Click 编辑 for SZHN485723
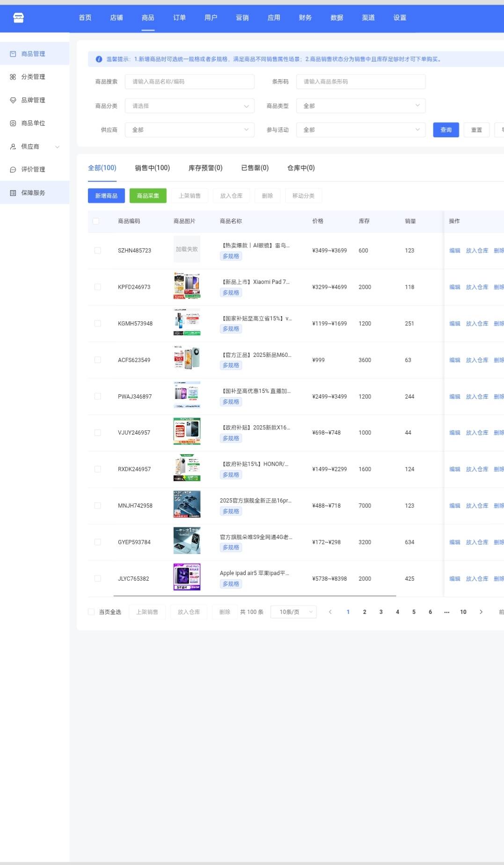 455,251
